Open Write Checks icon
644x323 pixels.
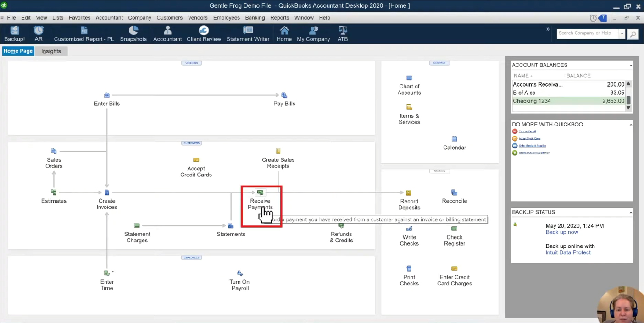click(x=409, y=229)
